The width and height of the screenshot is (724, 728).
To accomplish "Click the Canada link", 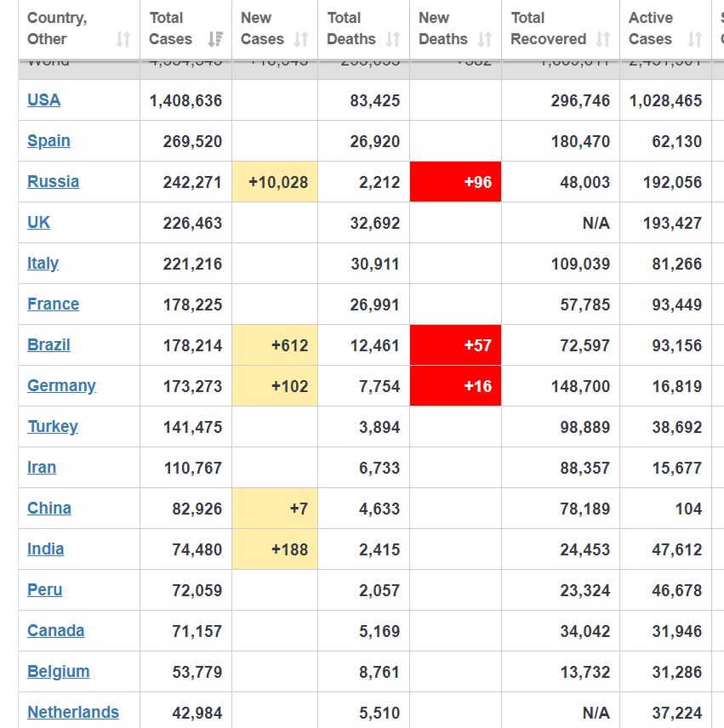I will pyautogui.click(x=55, y=630).
